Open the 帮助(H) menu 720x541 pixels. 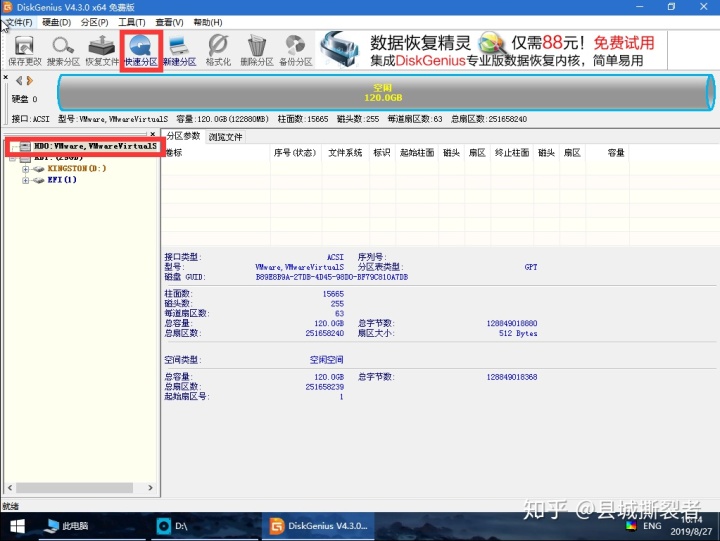pyautogui.click(x=208, y=23)
